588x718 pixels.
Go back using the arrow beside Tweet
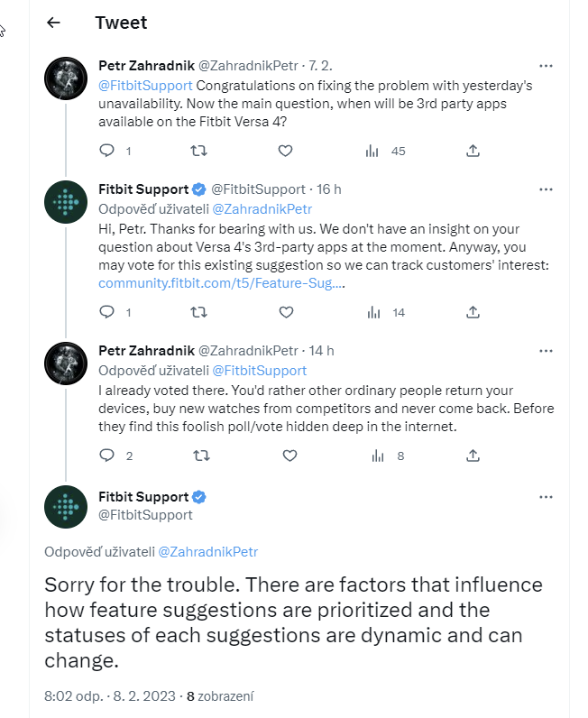pyautogui.click(x=53, y=23)
